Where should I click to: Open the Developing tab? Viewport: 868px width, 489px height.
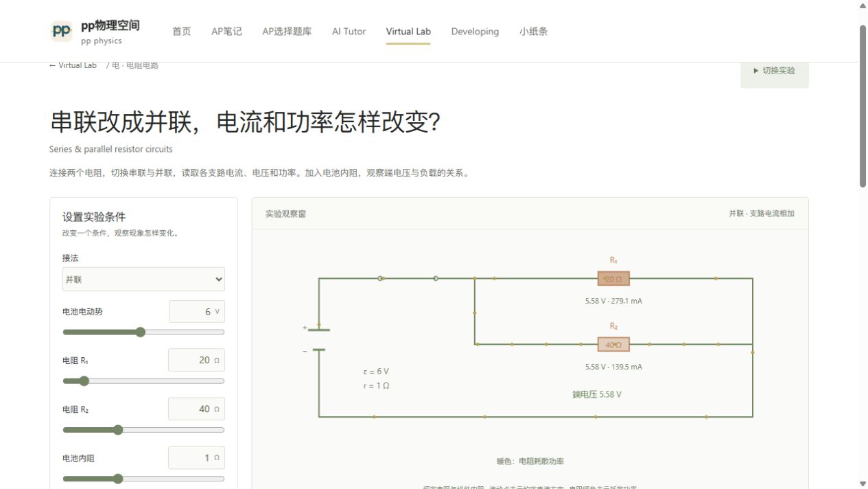[x=475, y=32]
